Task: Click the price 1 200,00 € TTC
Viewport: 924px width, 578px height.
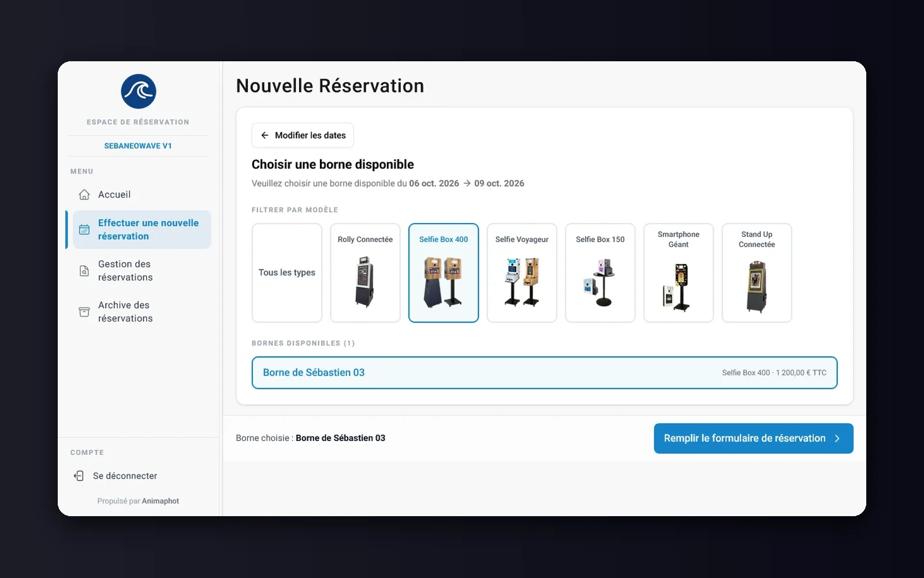Action: (x=801, y=373)
